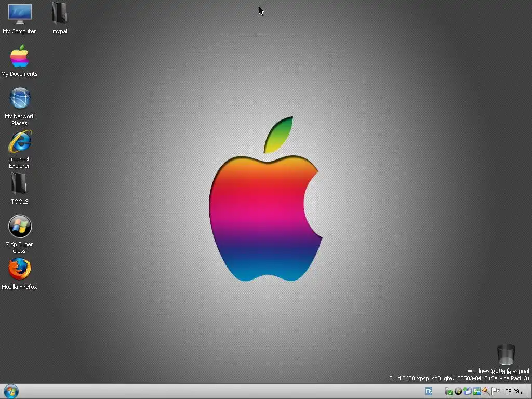Click the network monitor tray icon
This screenshot has height=399, width=532.
click(477, 392)
